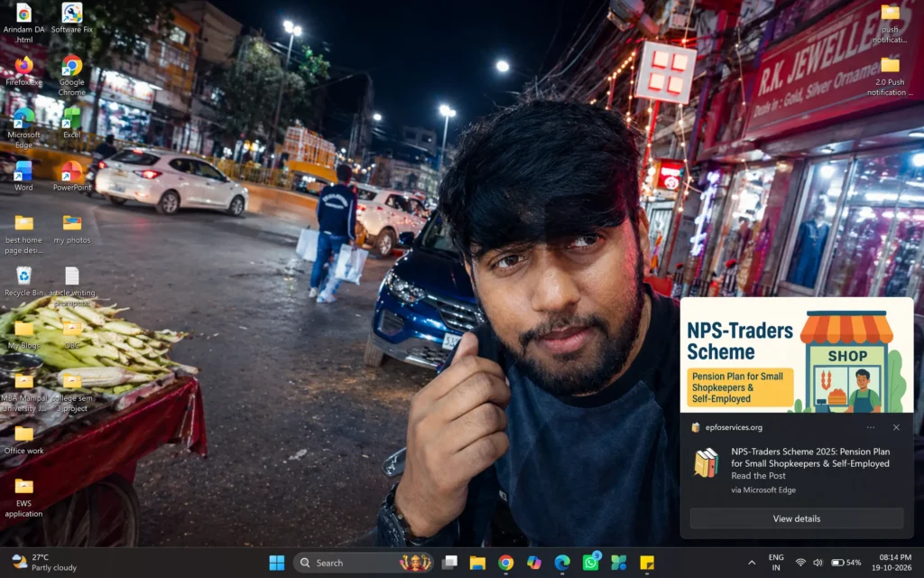Viewport: 924px width, 578px height.
Task: Expand the hidden system tray icons
Action: click(752, 563)
